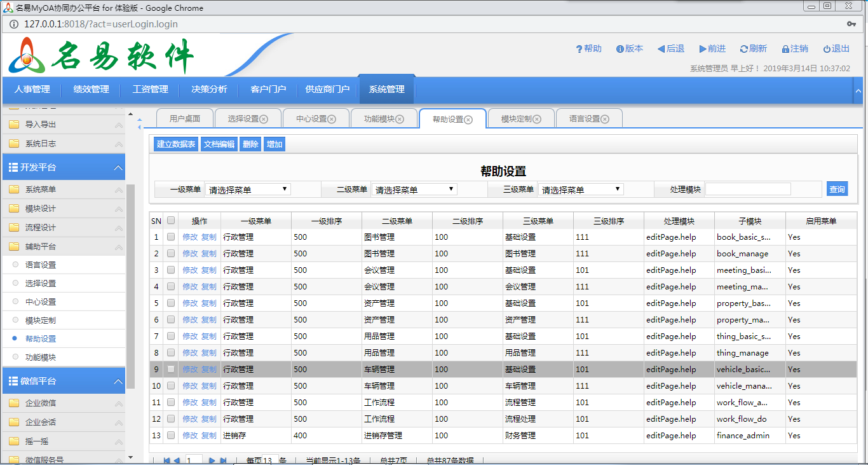
Task: Click 修改 link on row 5
Action: click(190, 303)
